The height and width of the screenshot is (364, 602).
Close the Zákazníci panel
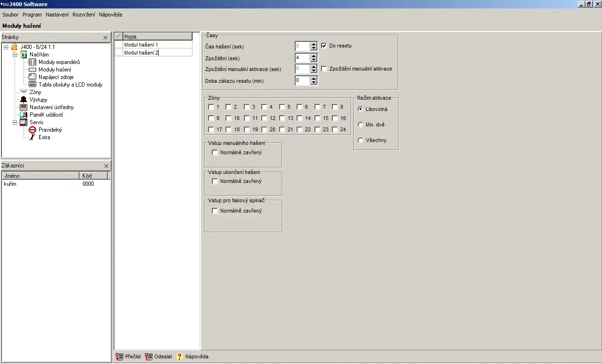click(106, 166)
